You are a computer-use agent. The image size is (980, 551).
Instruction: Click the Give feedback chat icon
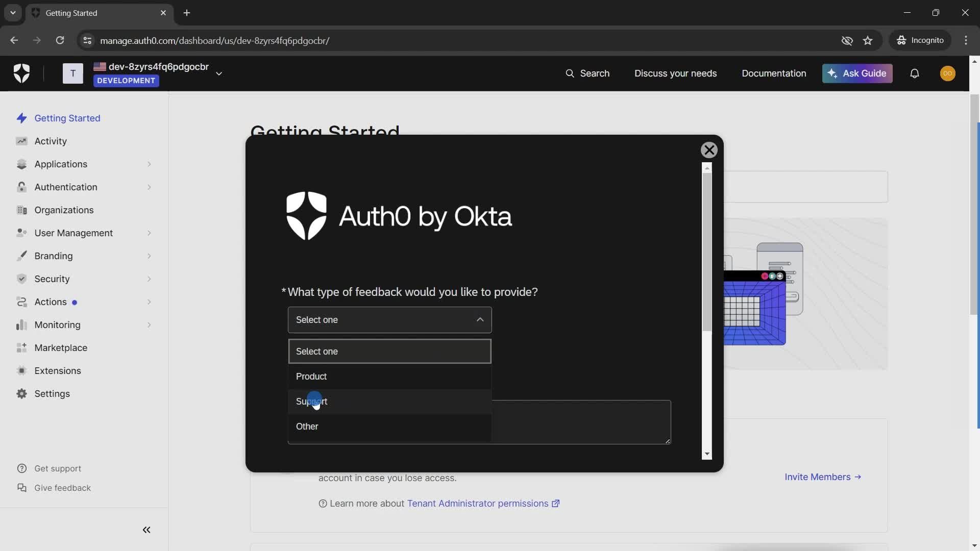[21, 488]
